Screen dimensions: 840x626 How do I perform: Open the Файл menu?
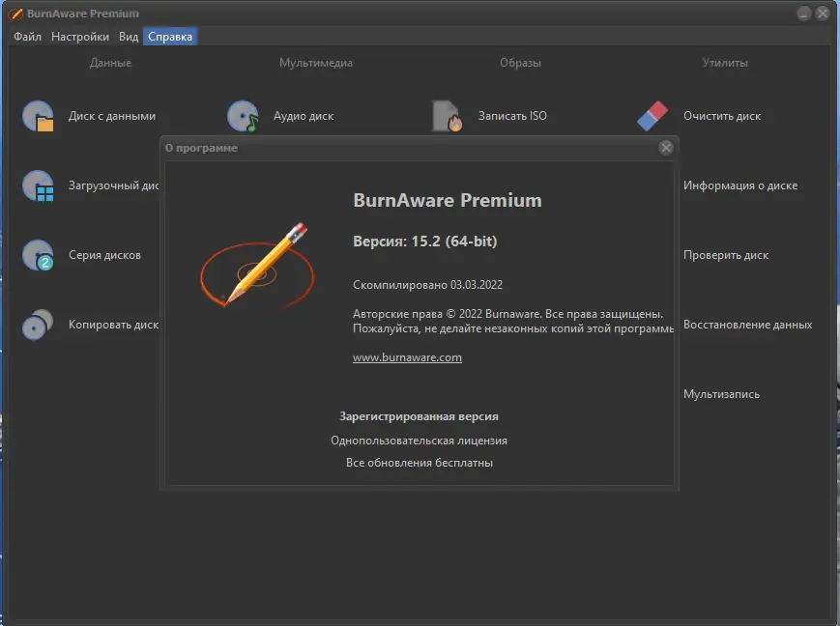click(27, 37)
